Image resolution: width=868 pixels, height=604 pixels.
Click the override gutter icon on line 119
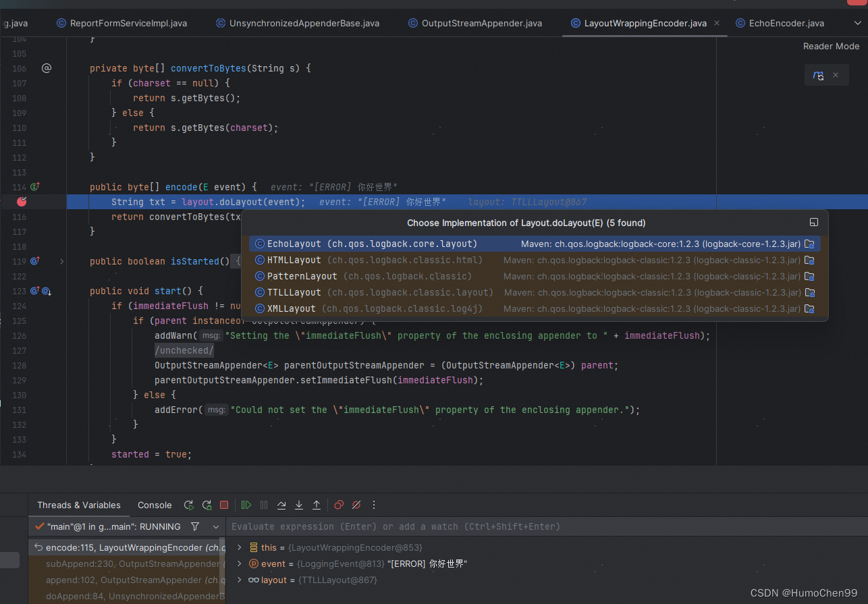35,261
